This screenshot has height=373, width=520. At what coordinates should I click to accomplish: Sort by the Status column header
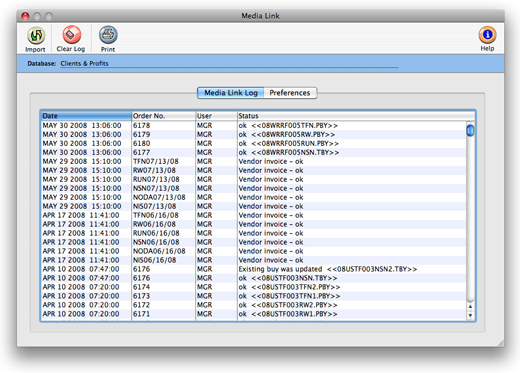[x=356, y=116]
